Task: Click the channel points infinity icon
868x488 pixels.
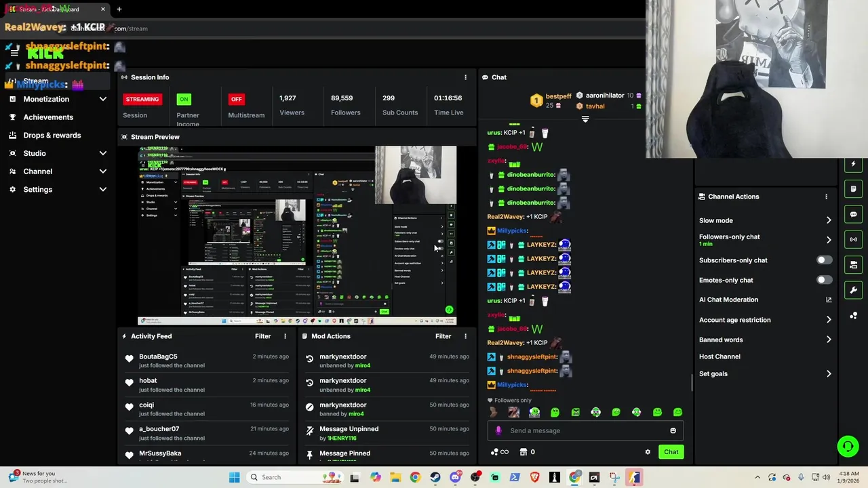Action: (500, 452)
